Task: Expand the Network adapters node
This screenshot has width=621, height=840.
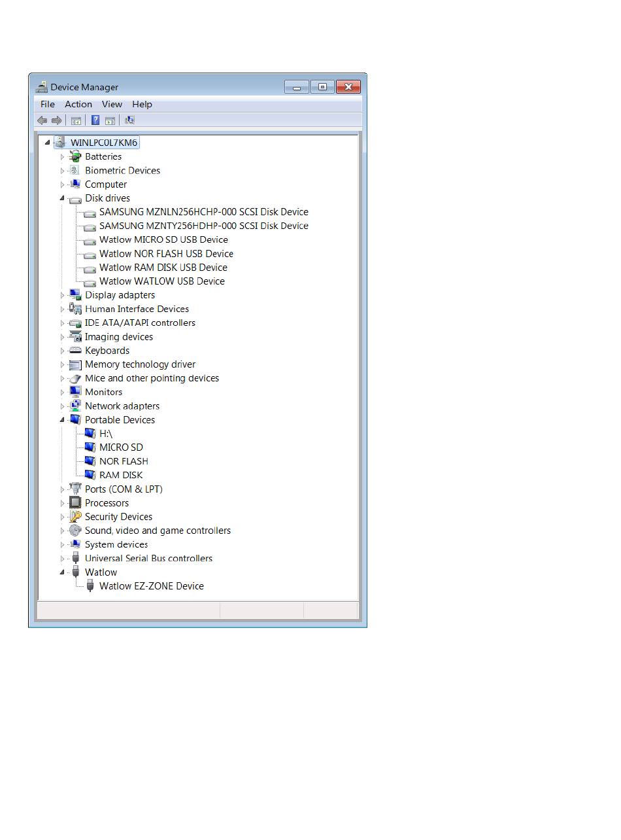Action: 63,406
